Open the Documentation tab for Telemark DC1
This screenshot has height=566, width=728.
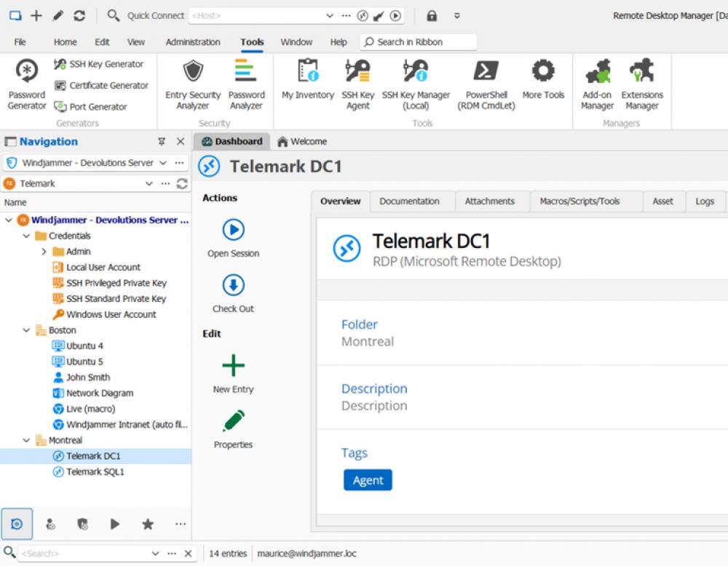411,201
